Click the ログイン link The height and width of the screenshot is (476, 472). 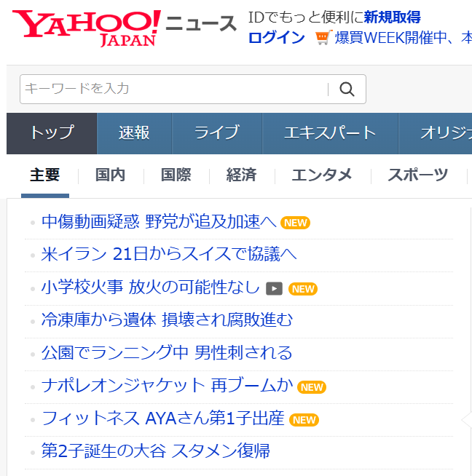point(276,38)
